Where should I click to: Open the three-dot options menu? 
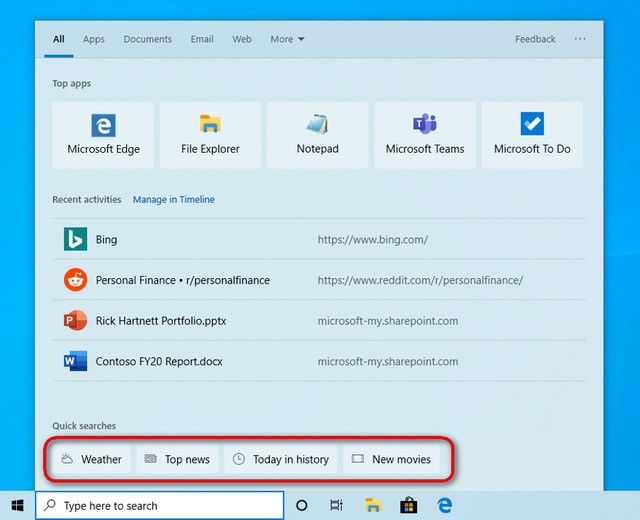coord(580,39)
